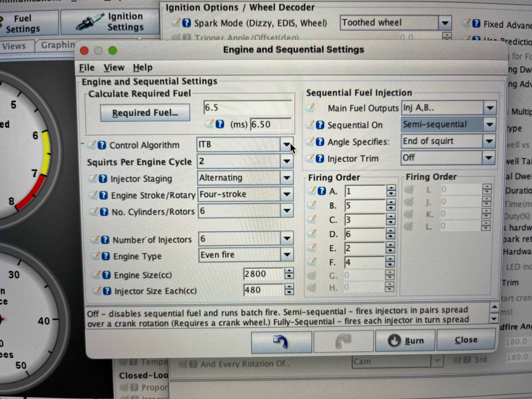The image size is (532, 399).
Task: Switch to the Graphing tab
Action: tap(56, 46)
